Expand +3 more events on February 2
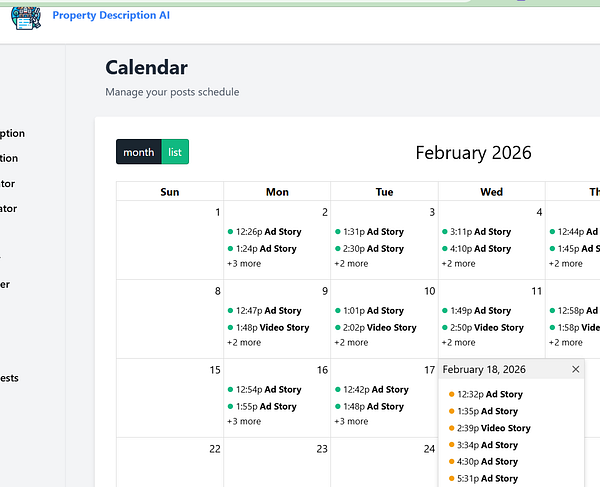The width and height of the screenshot is (600, 487). (244, 264)
